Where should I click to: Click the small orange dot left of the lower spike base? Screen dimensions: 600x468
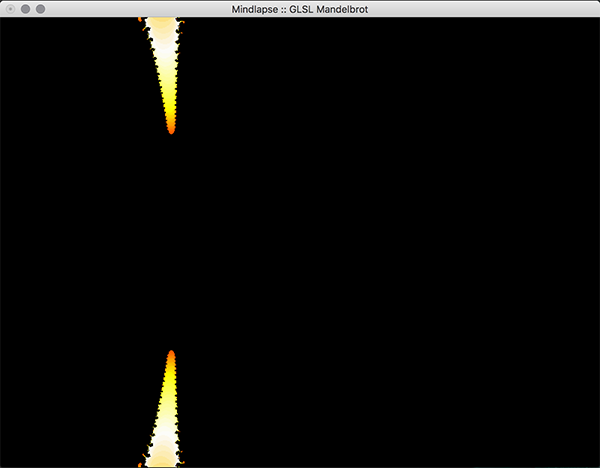pyautogui.click(x=140, y=464)
